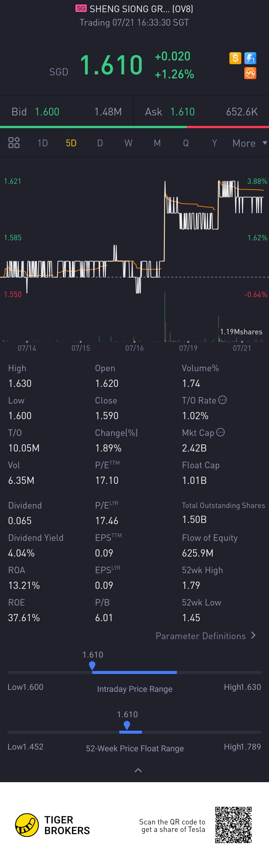Tap the ask volume 652.6K
Viewport: 269px width, 868px height.
[x=242, y=111]
